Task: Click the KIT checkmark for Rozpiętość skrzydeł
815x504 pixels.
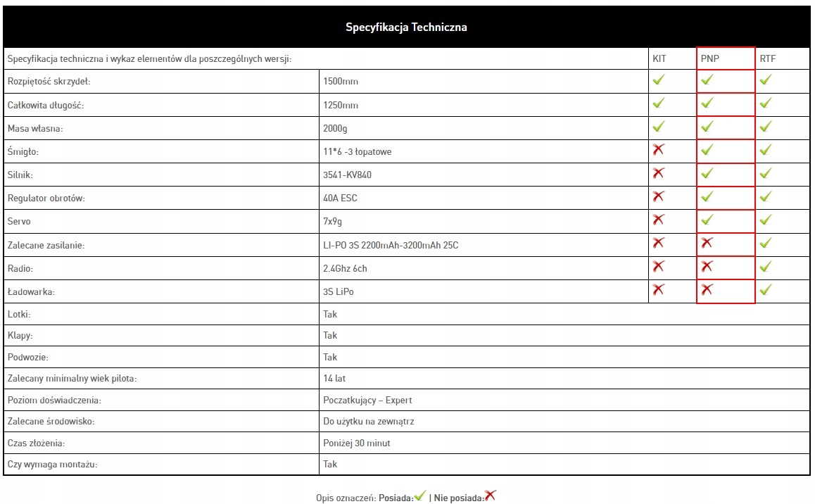Action: 659,80
